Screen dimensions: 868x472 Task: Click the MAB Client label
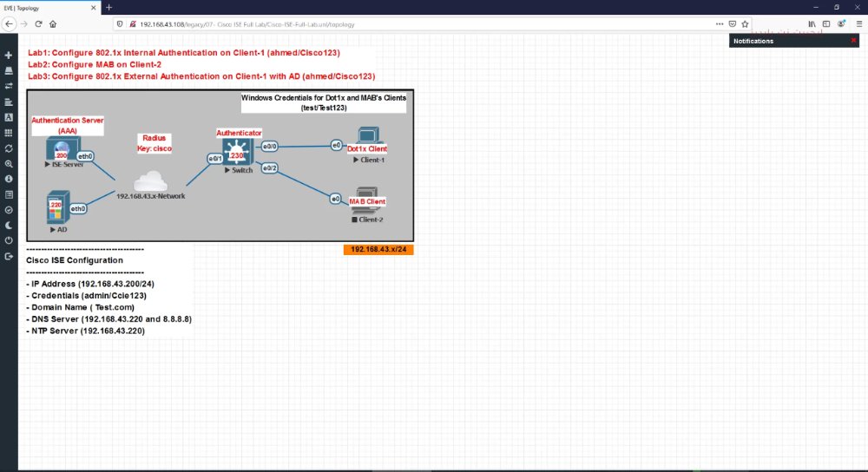coord(367,201)
